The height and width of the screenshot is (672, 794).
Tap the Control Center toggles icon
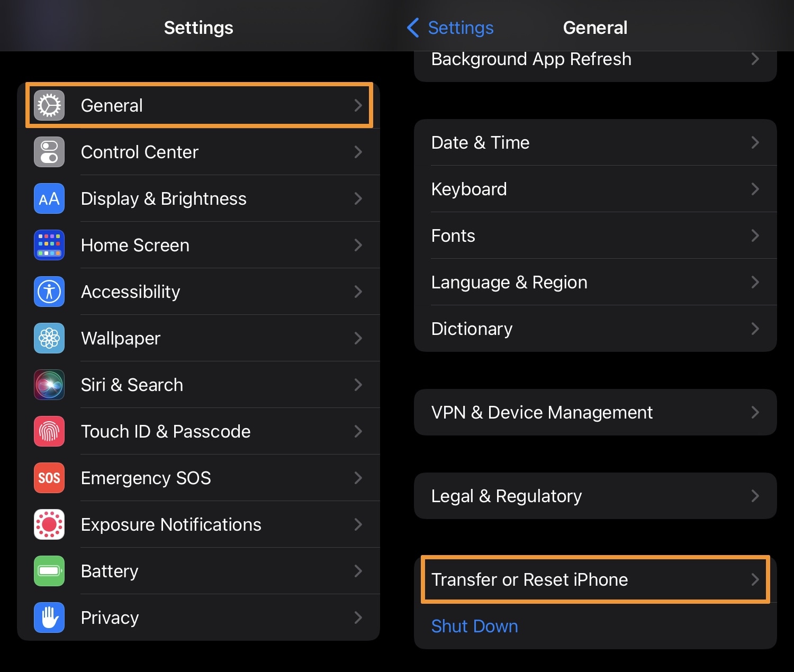pyautogui.click(x=49, y=152)
